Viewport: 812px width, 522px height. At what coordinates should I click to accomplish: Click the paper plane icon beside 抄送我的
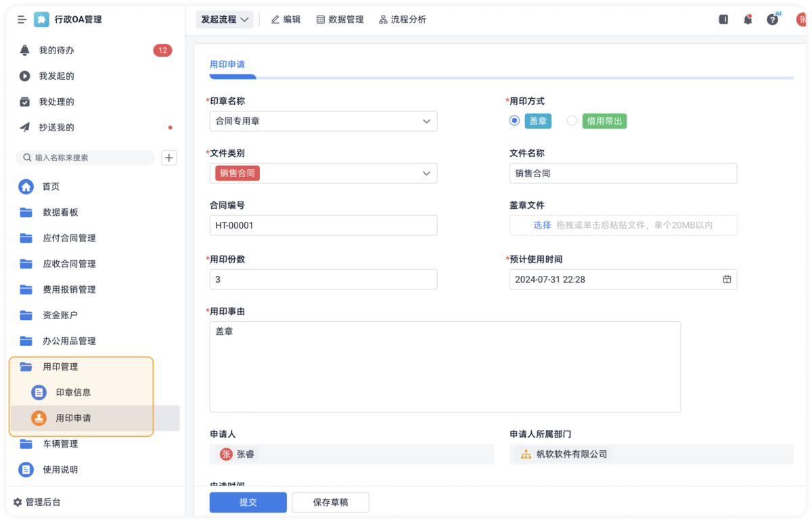click(25, 128)
